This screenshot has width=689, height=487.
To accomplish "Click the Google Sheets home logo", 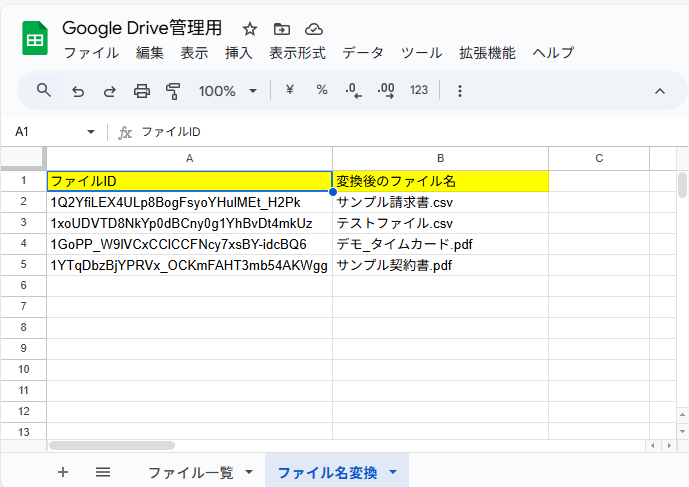I will click(x=34, y=40).
